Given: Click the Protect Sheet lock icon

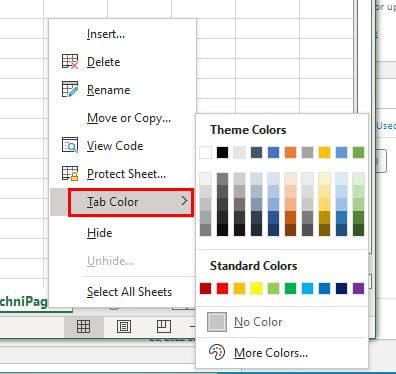Looking at the screenshot, I should (x=70, y=173).
